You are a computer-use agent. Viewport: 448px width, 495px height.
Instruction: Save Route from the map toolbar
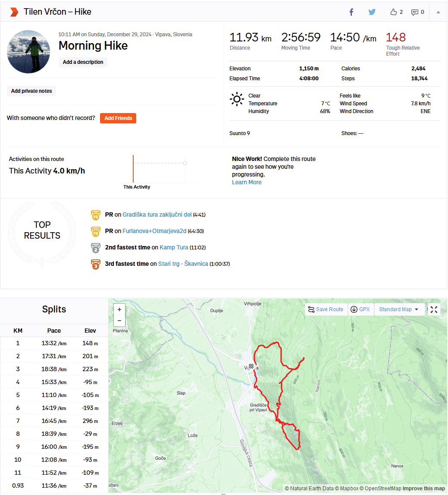326,309
